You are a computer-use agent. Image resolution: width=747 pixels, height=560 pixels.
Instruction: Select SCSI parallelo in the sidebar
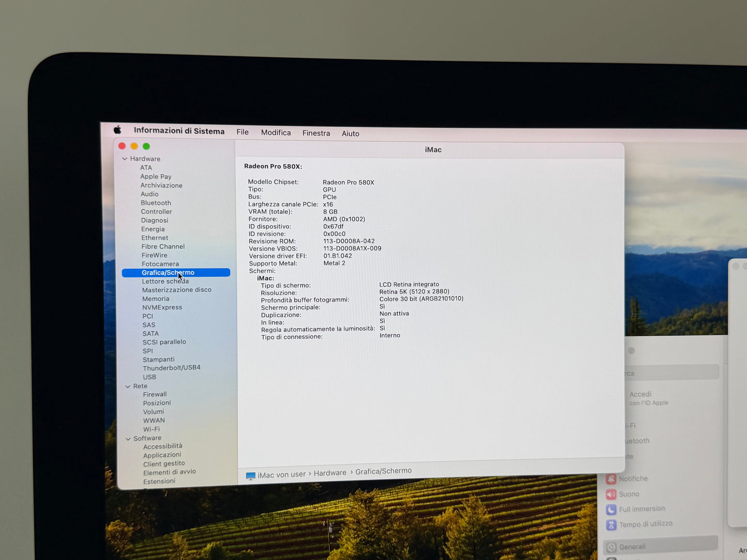(164, 342)
